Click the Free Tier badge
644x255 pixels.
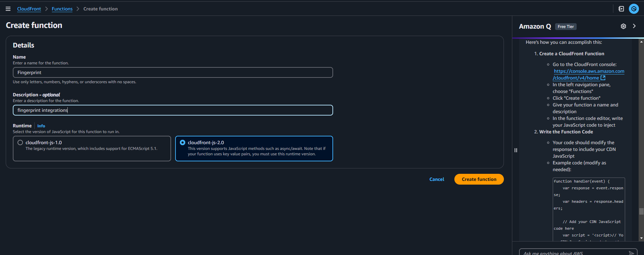(x=566, y=27)
